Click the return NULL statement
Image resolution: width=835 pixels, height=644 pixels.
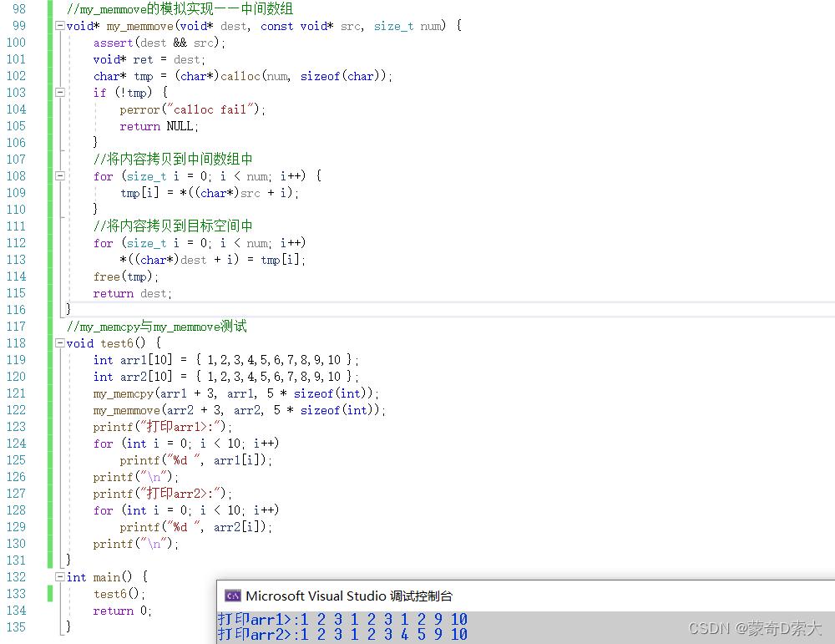tap(159, 126)
